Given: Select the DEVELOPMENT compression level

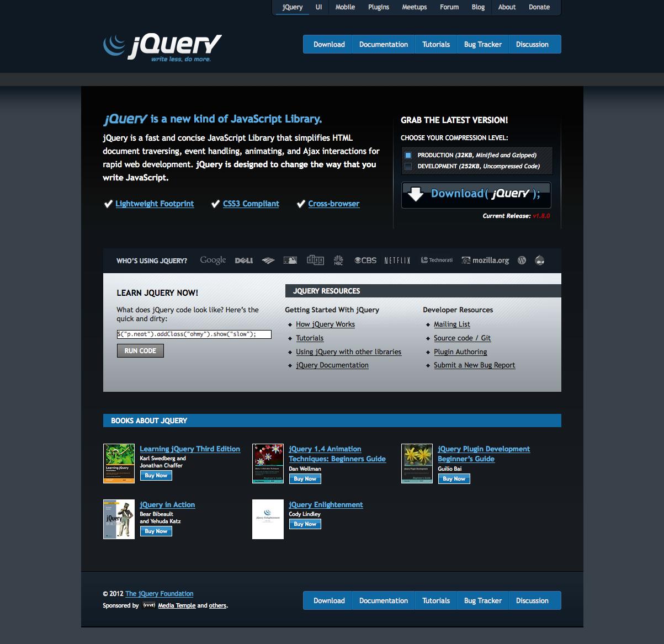Looking at the screenshot, I should coord(409,166).
